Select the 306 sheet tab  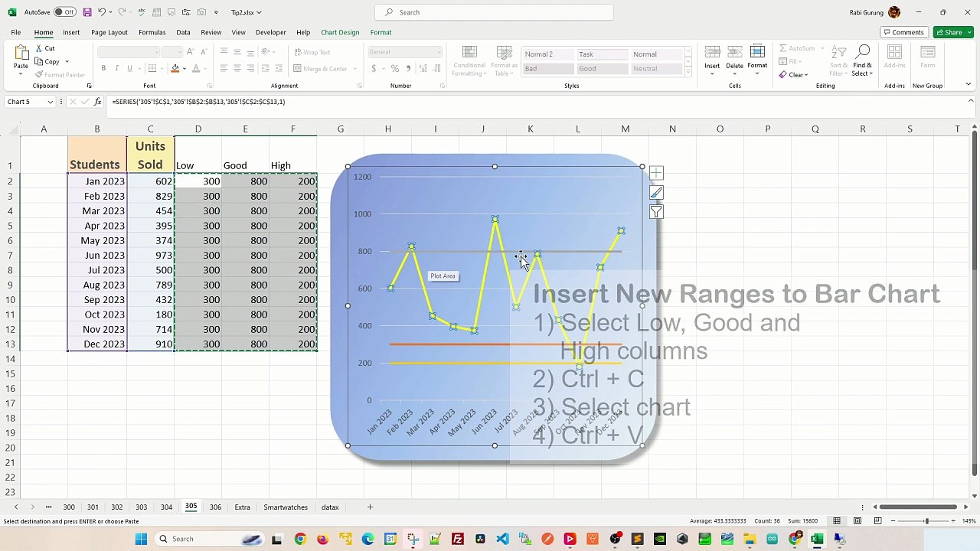[x=215, y=507]
